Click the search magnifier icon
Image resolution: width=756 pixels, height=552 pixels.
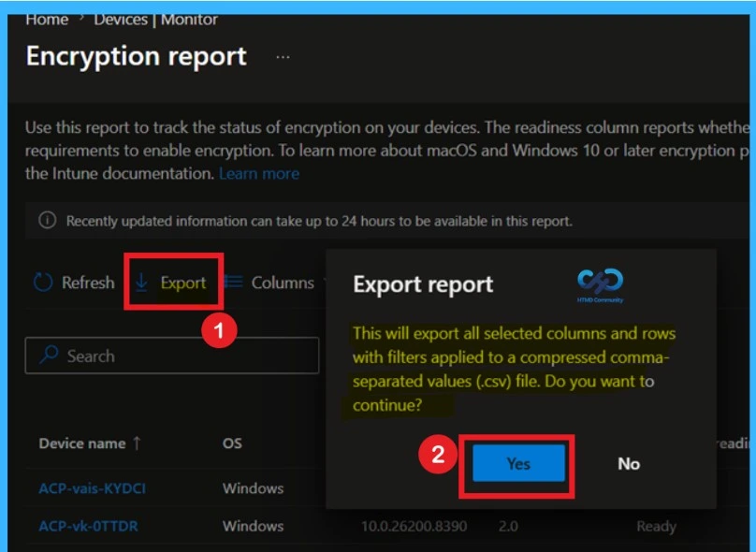pyautogui.click(x=49, y=355)
